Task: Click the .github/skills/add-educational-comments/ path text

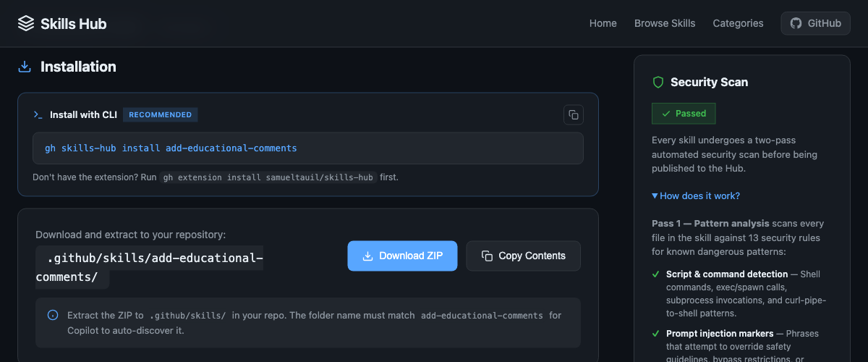Action: [x=149, y=267]
